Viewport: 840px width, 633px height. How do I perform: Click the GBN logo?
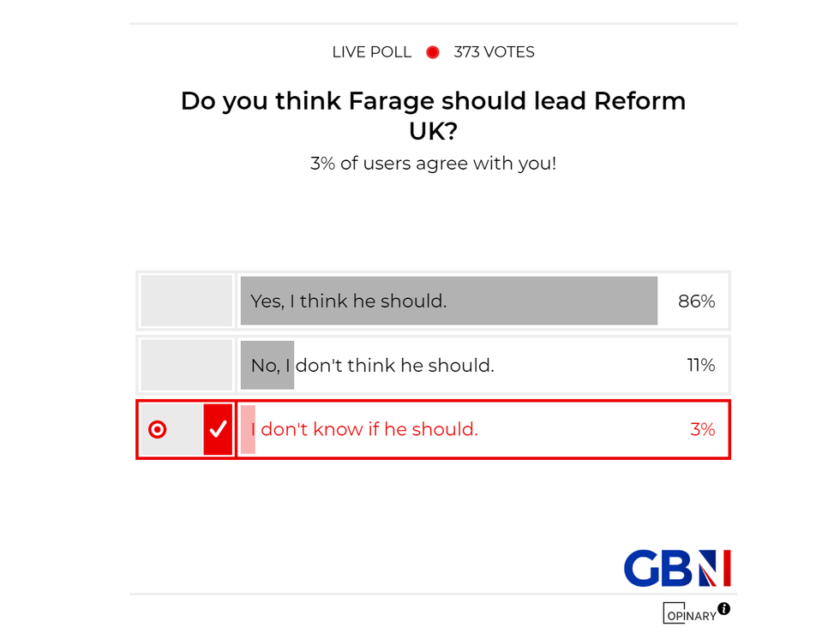point(676,569)
